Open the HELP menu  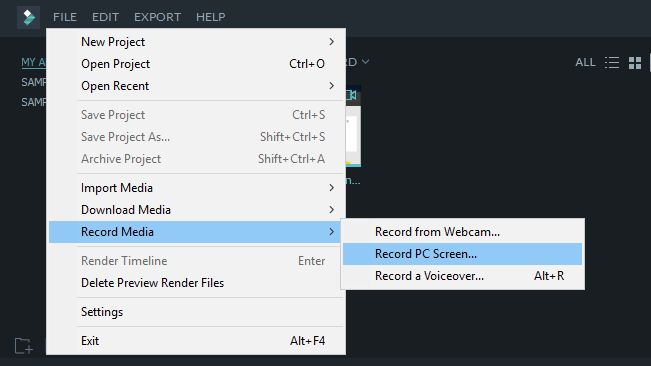(x=210, y=17)
